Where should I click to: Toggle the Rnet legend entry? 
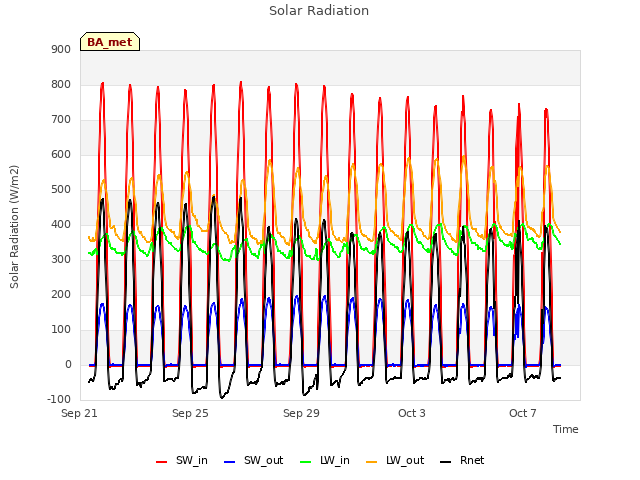(x=462, y=460)
